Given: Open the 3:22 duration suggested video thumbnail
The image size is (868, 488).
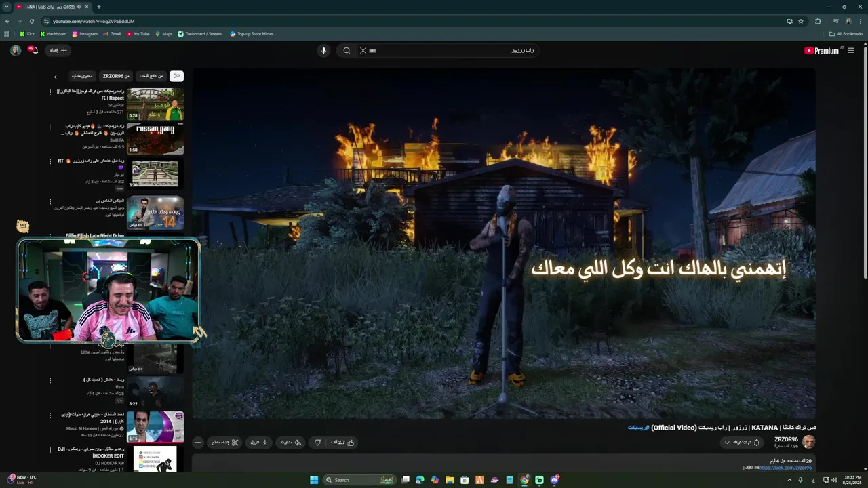Looking at the screenshot, I should tap(155, 392).
